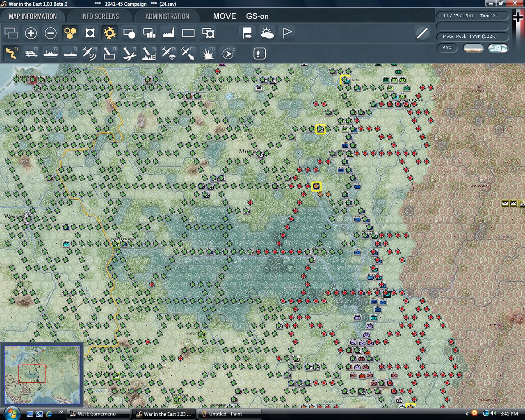
Task: Click the rectangle-with-bar-chart toolbar icon
Action: pos(149,33)
